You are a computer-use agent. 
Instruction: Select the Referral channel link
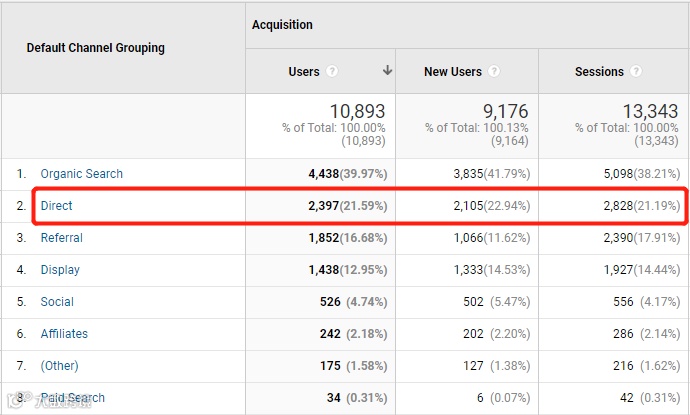[x=62, y=238]
